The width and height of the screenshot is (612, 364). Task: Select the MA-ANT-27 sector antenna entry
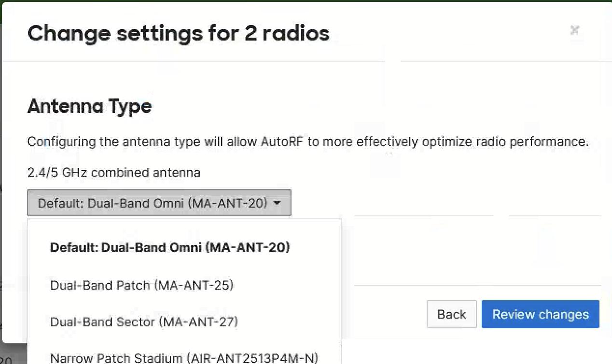coord(144,322)
